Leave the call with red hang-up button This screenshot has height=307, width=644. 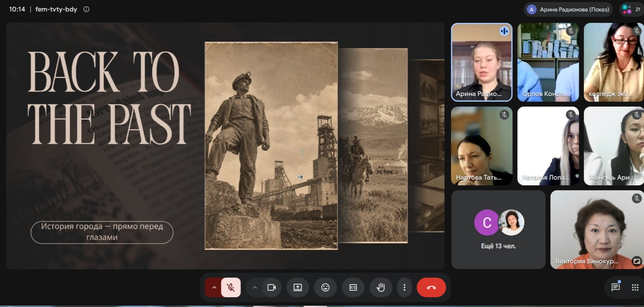point(431,287)
